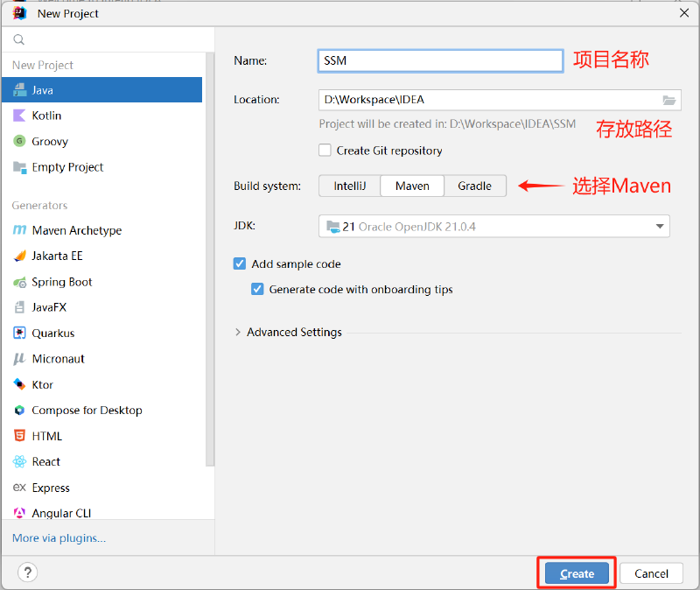Close the New Project dialog

point(684,13)
